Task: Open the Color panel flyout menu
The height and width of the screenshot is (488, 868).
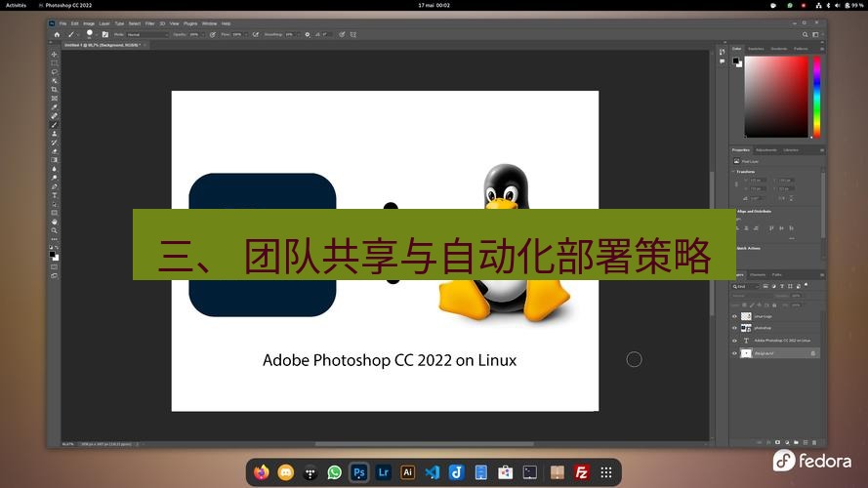Action: 821,49
